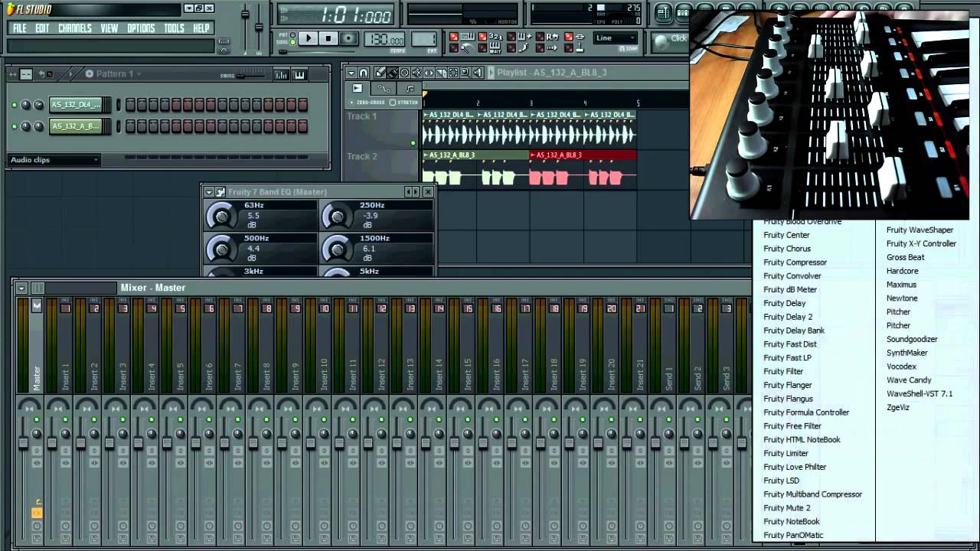Click the Play button in transport
980x551 pixels.
coord(309,38)
